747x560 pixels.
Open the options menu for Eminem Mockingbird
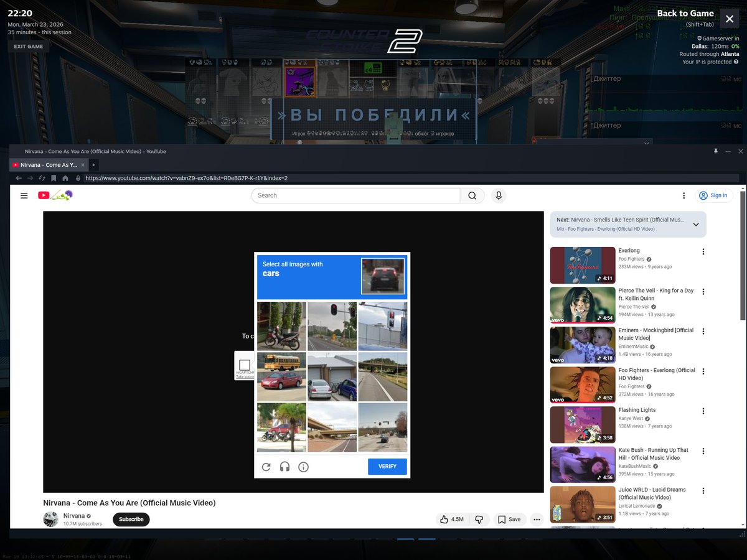tap(703, 331)
